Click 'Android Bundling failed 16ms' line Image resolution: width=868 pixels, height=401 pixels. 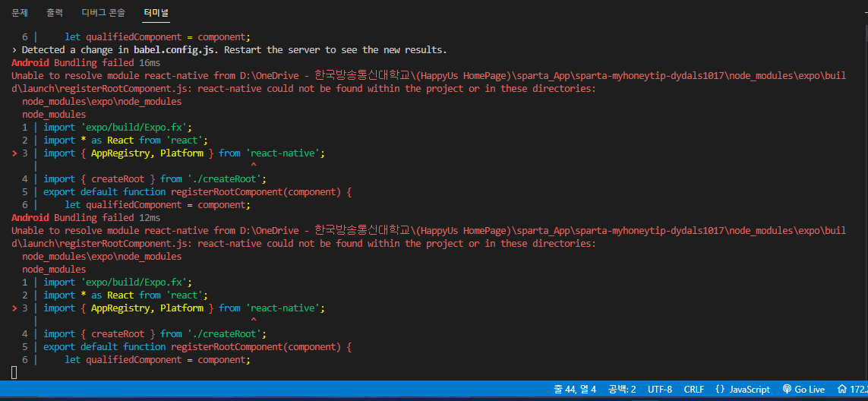[86, 62]
